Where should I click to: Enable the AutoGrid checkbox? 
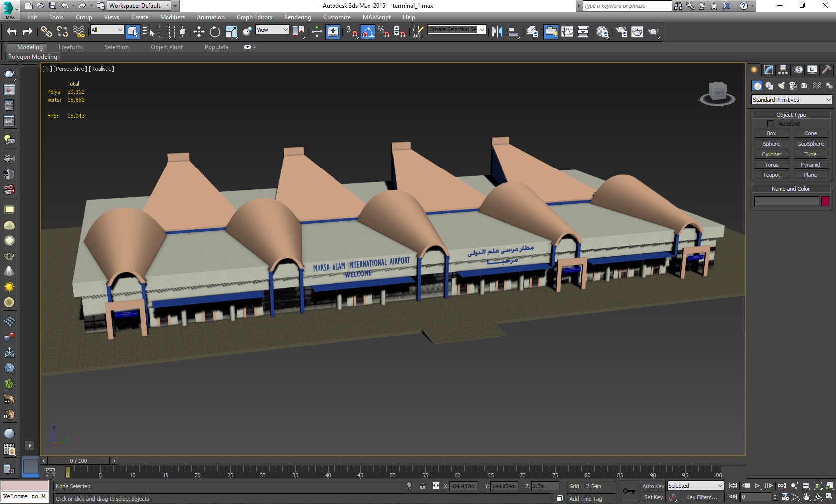click(770, 124)
